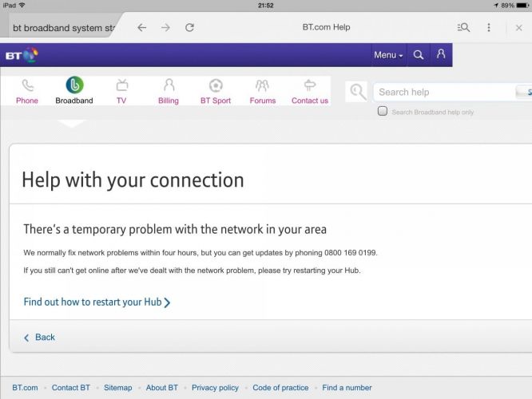
Task: Click the phone number 0800 169 0199
Action: (x=351, y=253)
